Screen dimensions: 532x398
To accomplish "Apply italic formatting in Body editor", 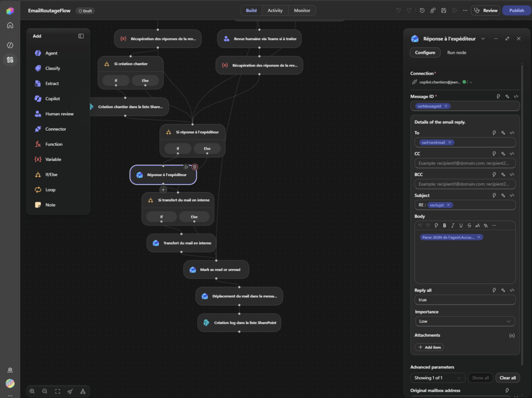I will (453, 225).
